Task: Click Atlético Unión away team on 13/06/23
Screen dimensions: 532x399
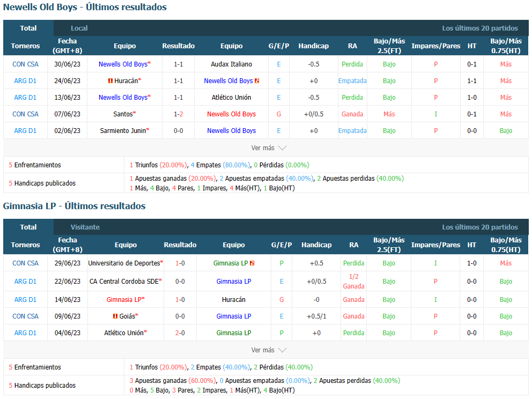Action: click(231, 98)
